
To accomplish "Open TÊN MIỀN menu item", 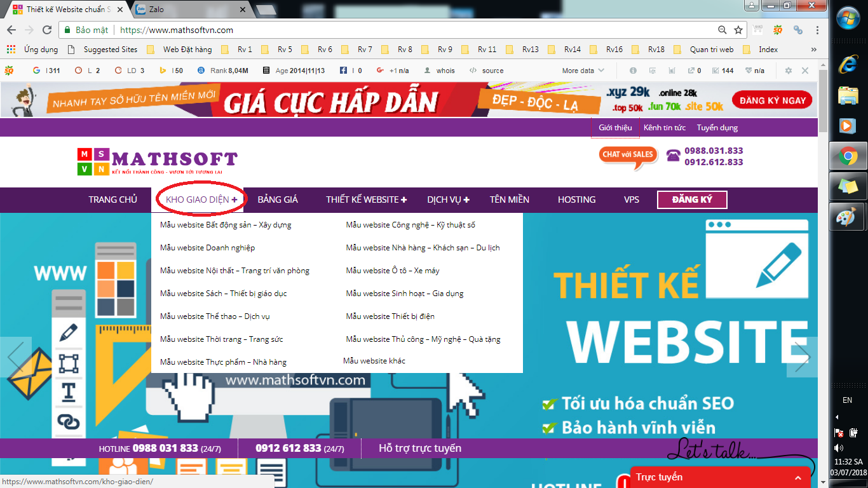I will tap(510, 200).
